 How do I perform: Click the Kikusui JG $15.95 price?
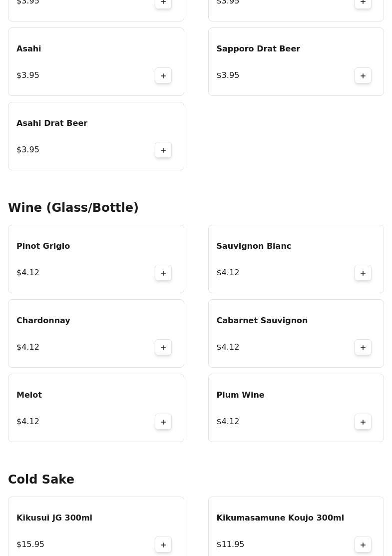click(x=30, y=544)
